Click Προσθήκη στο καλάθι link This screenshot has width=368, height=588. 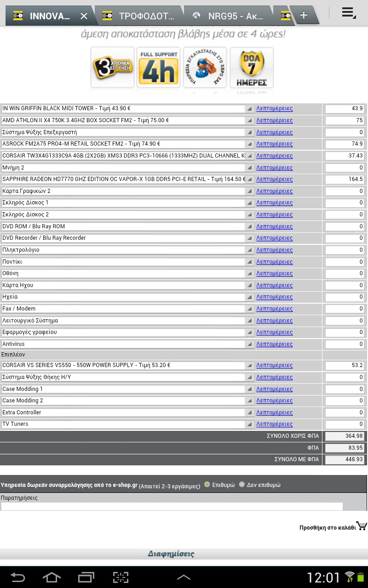click(328, 528)
